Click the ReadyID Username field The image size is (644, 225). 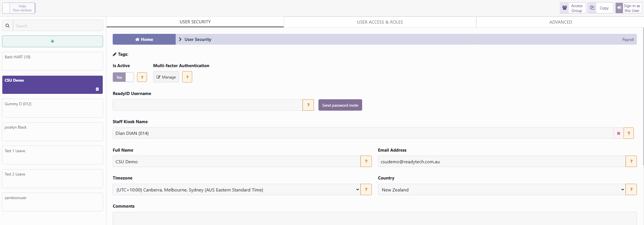point(207,105)
